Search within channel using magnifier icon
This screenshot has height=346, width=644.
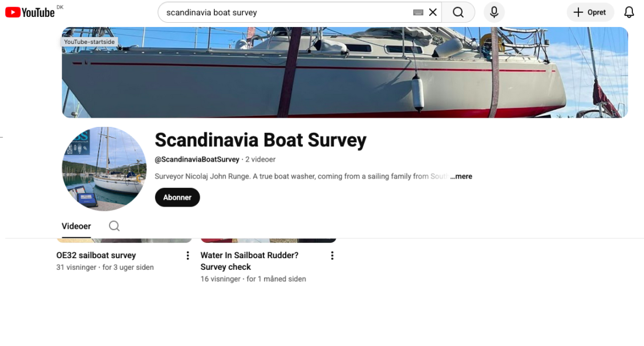pos(114,226)
